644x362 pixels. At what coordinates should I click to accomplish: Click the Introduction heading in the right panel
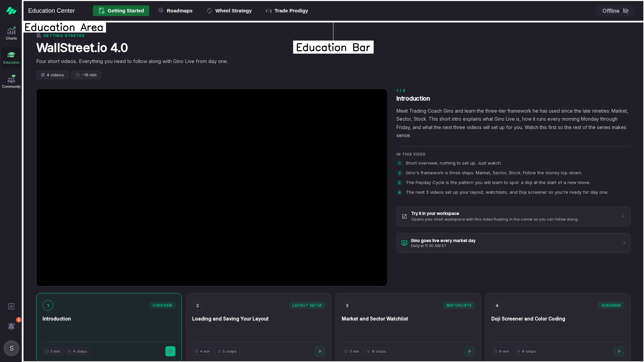(413, 99)
